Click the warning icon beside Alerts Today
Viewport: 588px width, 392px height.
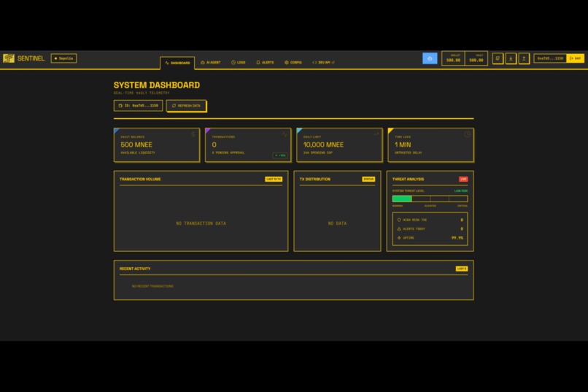[x=399, y=228]
